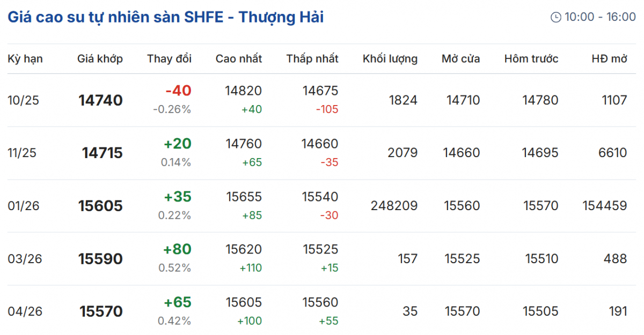Select the Cao nhất column header
The height and width of the screenshot is (335, 644).
point(239,59)
